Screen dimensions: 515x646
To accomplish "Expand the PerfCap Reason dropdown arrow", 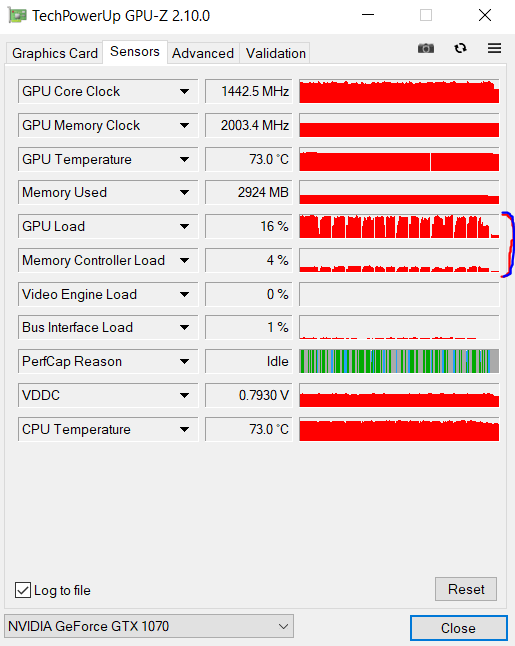I will tap(184, 362).
